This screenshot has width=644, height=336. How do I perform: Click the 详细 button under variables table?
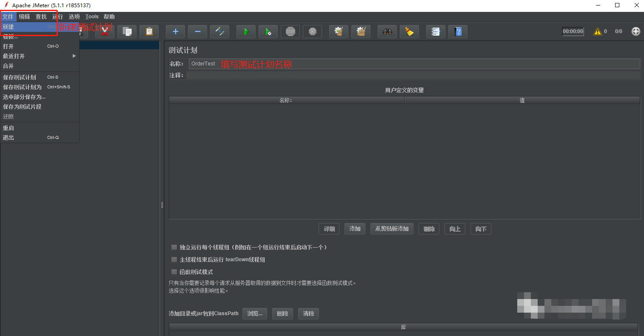click(x=329, y=229)
